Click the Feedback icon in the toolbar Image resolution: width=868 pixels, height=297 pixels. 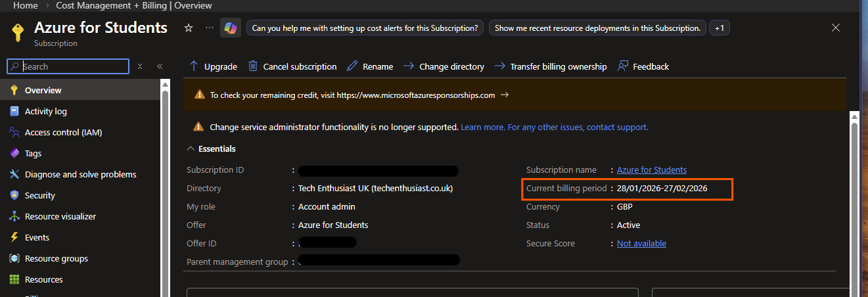623,66
